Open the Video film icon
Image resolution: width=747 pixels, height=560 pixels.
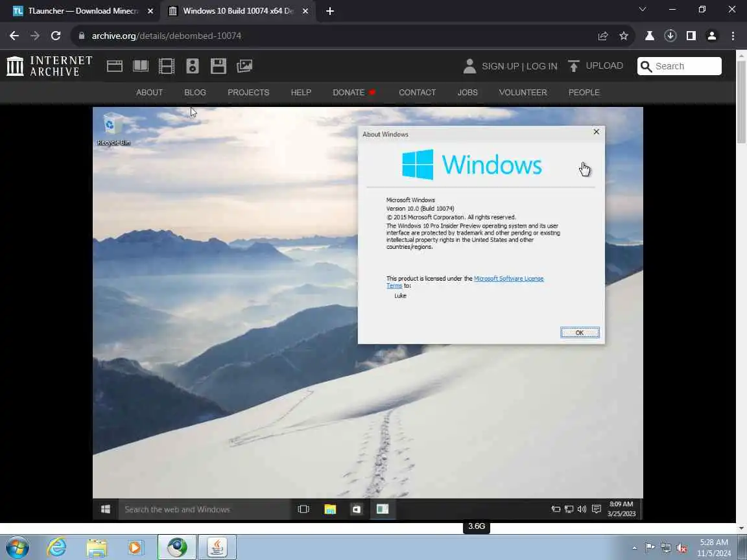[x=166, y=65]
